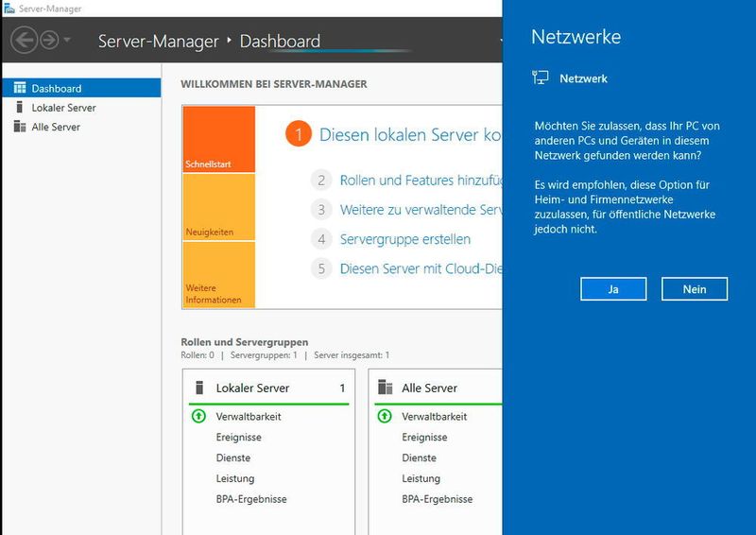Click the Dashboard grid icon in sidebar

(20, 87)
